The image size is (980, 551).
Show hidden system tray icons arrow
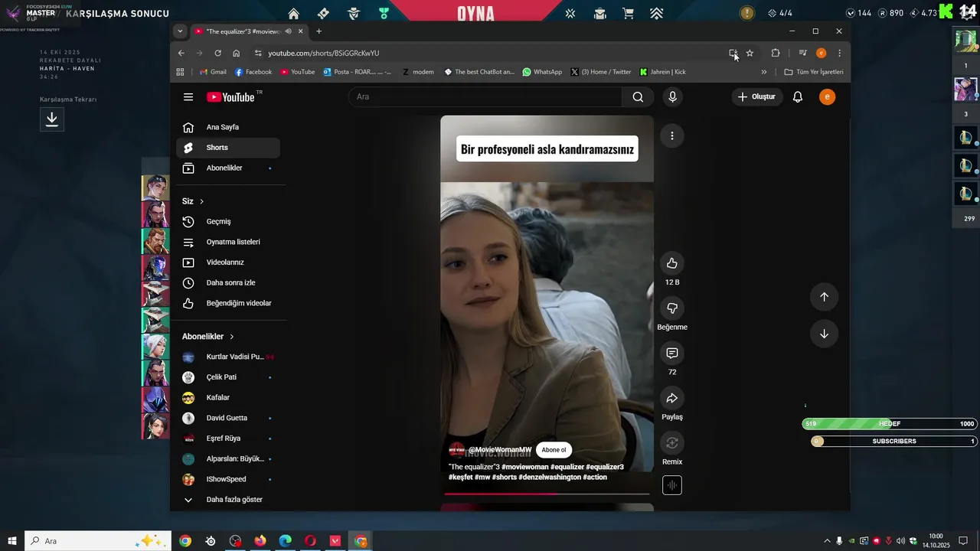pos(827,541)
